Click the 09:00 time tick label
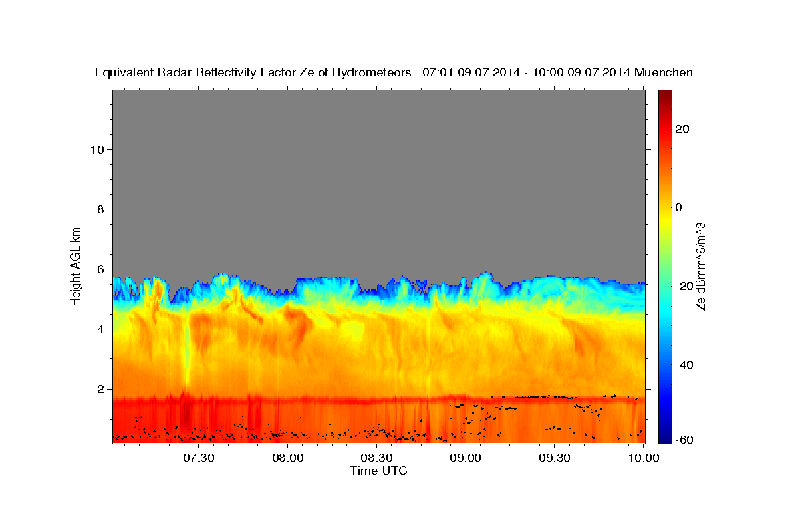Image resolution: width=798 pixels, height=532 pixels. [465, 458]
